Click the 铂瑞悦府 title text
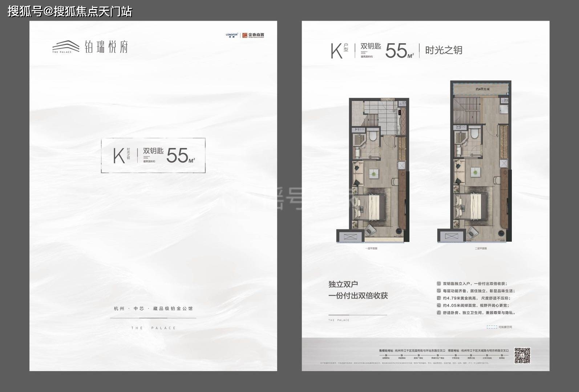Viewport: 579px width, 392px height. coord(106,47)
